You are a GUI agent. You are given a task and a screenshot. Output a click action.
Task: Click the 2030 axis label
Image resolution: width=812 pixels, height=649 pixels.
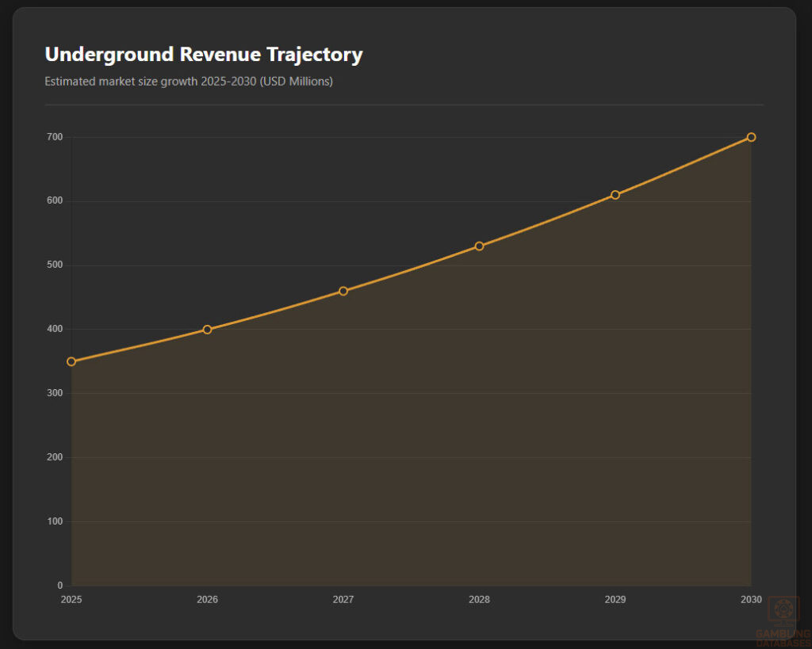click(x=750, y=600)
